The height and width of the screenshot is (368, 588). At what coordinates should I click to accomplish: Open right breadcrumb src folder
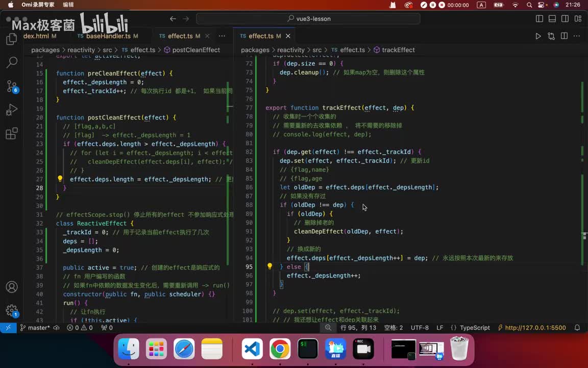(x=317, y=50)
